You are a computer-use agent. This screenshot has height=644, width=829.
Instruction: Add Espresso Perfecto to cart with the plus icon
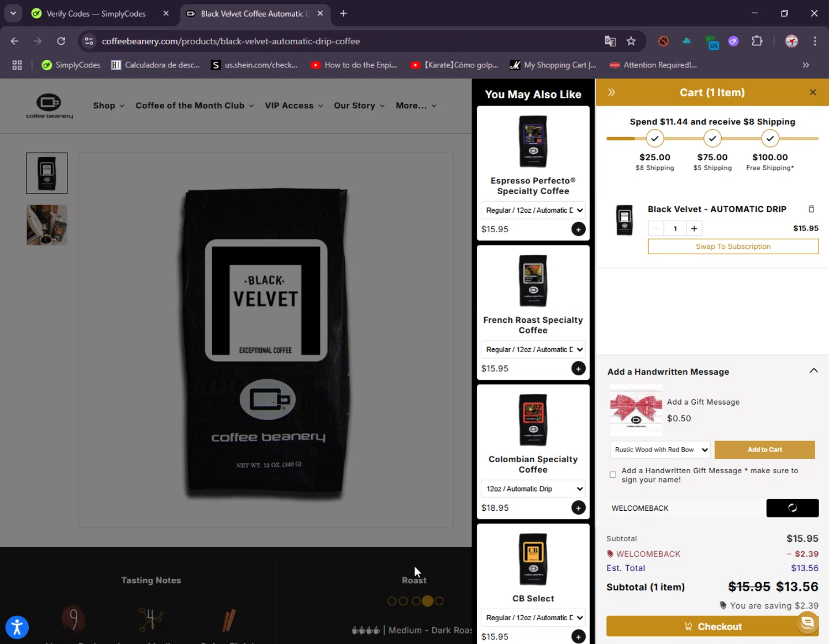tap(578, 229)
